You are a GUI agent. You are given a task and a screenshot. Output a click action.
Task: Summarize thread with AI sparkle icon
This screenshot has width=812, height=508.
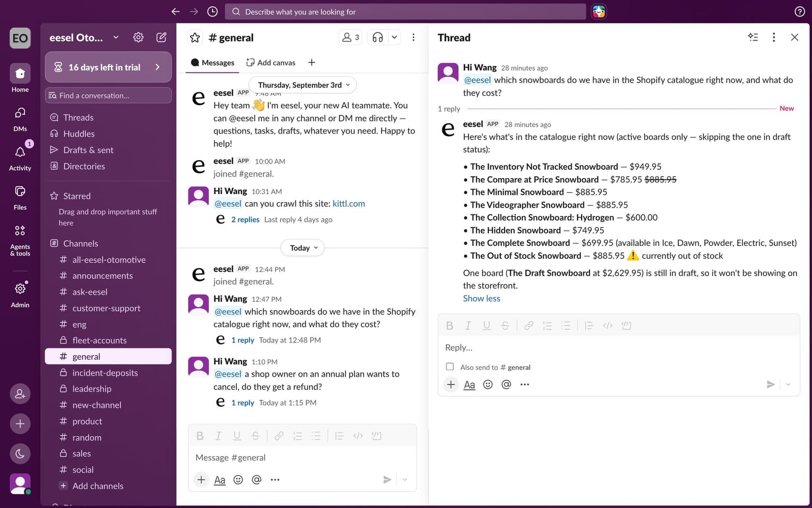click(753, 37)
